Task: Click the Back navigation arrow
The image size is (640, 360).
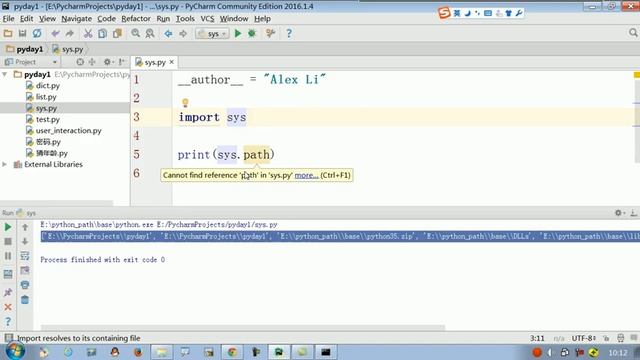Action: point(168,33)
